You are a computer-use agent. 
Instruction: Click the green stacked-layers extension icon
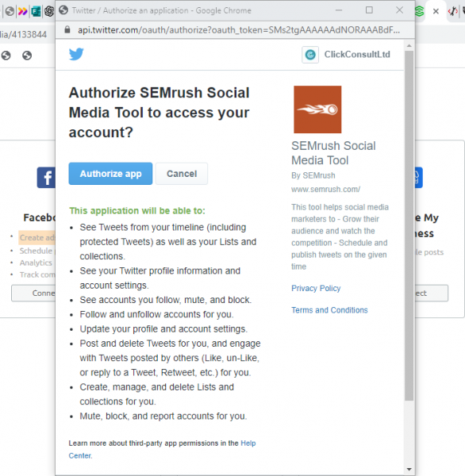tap(420, 12)
